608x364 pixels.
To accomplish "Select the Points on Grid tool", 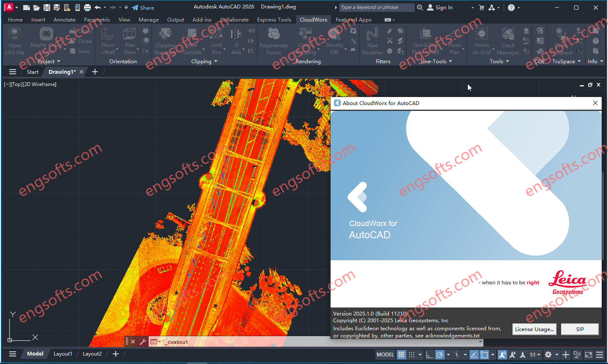I will click(482, 41).
